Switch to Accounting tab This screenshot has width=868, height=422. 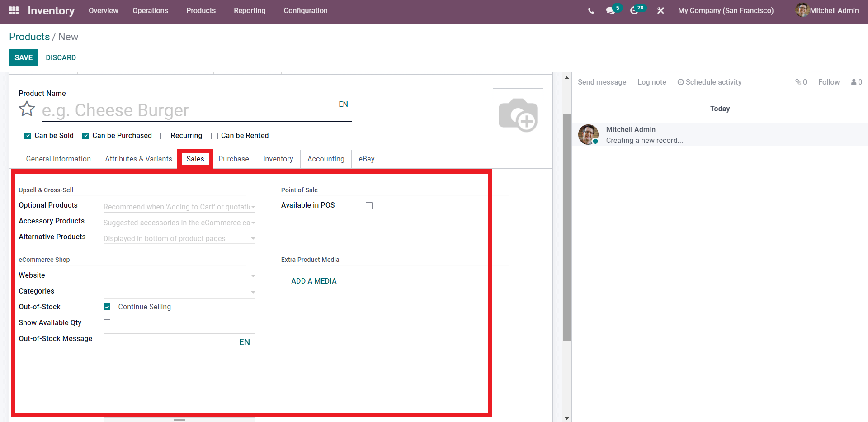[x=326, y=159]
